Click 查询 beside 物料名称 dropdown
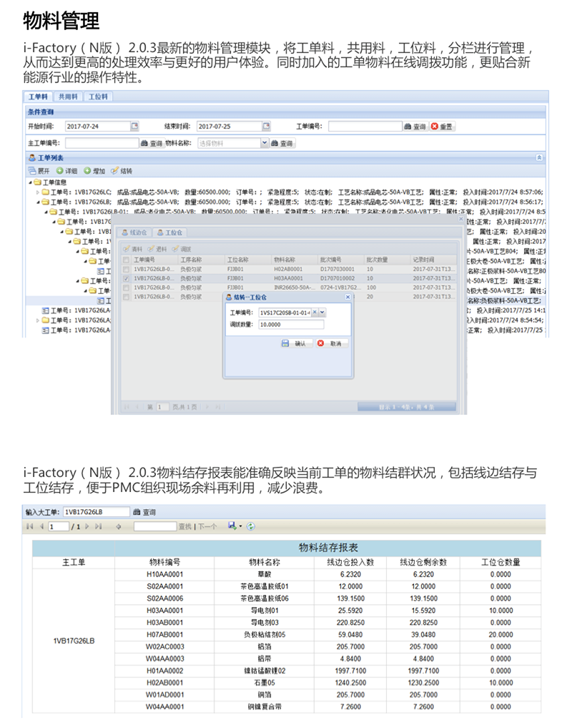Image resolution: width=567 pixels, height=728 pixels. click(x=282, y=144)
